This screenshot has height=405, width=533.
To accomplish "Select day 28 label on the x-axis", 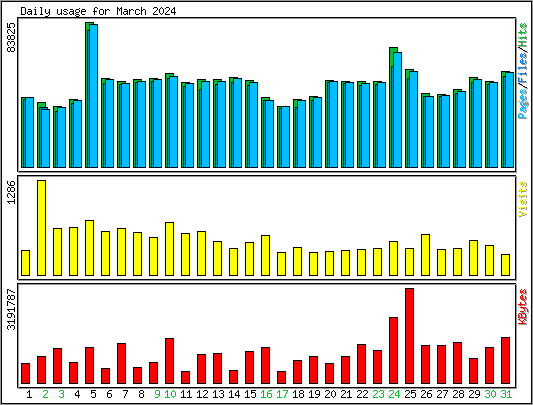I will [458, 394].
